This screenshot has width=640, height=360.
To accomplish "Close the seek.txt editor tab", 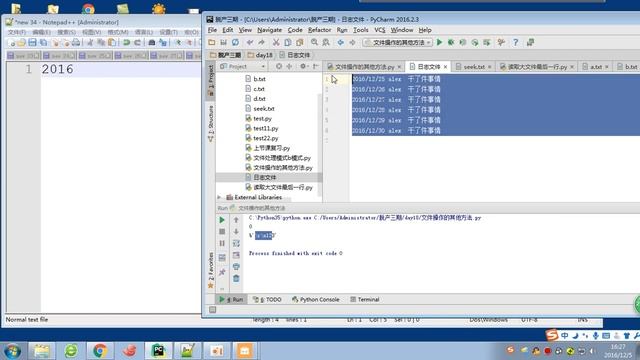I will (489, 67).
